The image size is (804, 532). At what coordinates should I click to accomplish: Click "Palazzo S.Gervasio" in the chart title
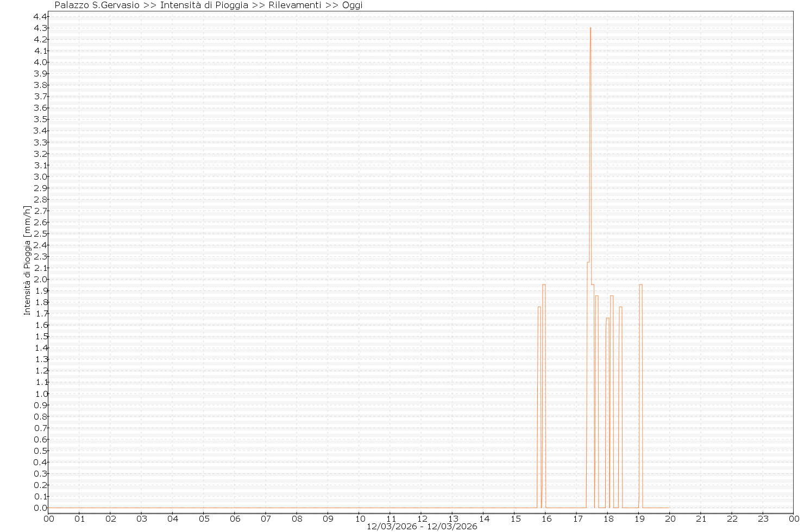pyautogui.click(x=97, y=5)
